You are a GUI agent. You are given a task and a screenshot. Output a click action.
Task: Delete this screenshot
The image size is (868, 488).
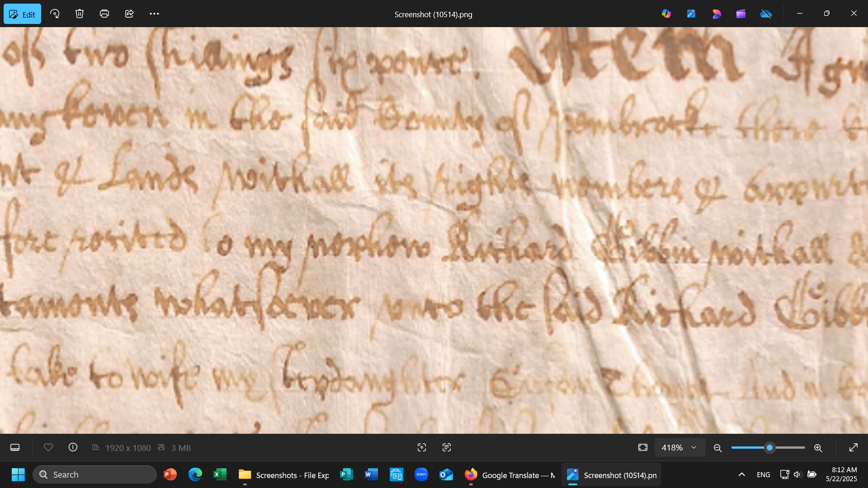[x=80, y=14]
